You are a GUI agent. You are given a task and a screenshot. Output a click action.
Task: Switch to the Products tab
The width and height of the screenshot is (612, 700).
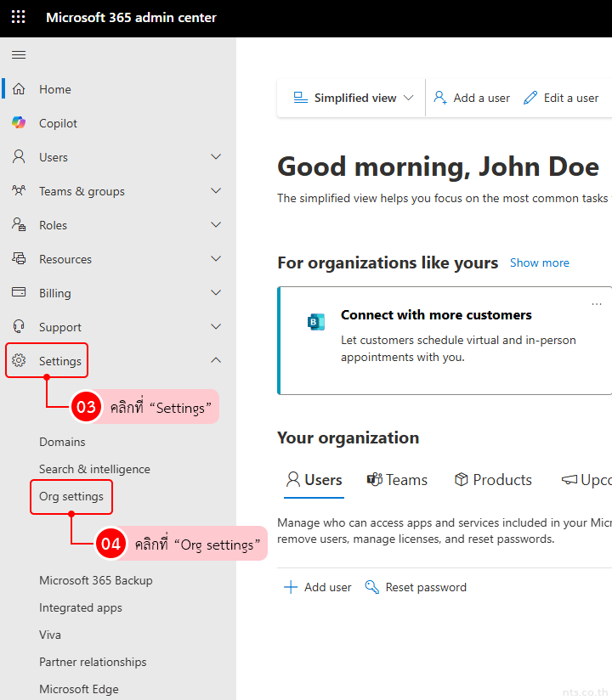tap(493, 480)
